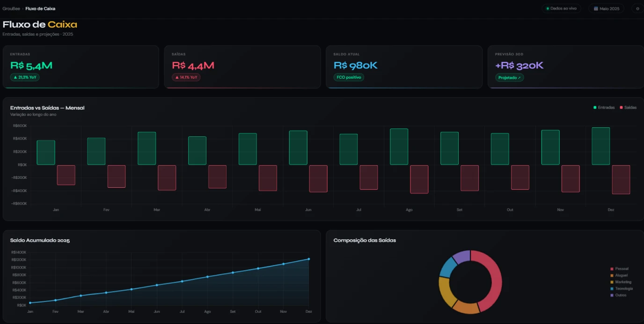This screenshot has height=324, width=644.
Task: Open the Maio 2025 period selector
Action: pos(606,8)
